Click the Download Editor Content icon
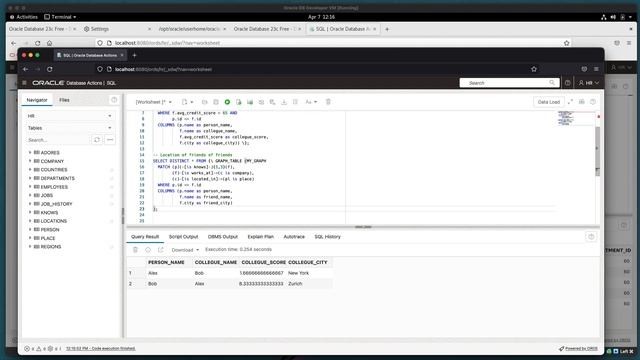The width and height of the screenshot is (640, 360). click(x=284, y=102)
